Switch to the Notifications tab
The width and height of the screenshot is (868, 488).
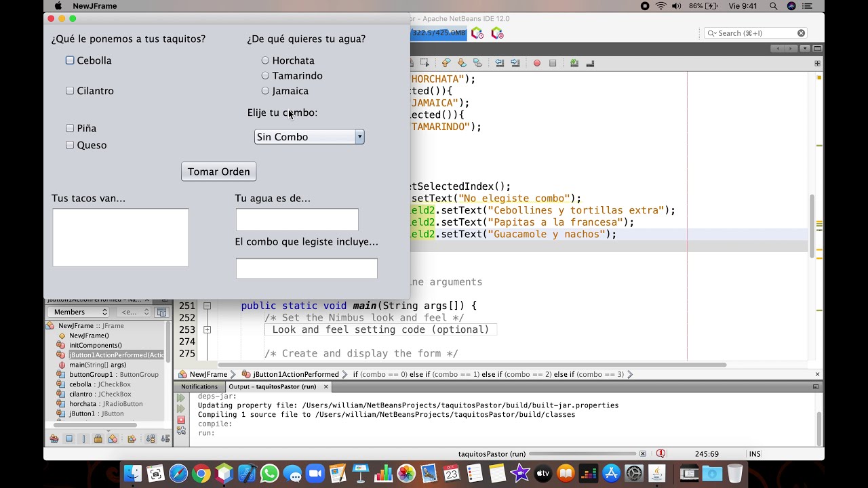(199, 386)
